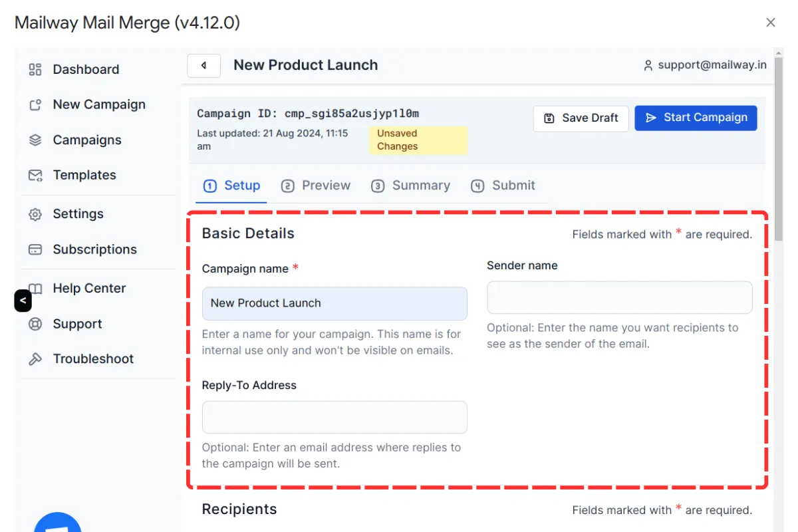Click the New Campaign icon in sidebar
The height and width of the screenshot is (532, 798).
pyautogui.click(x=35, y=105)
